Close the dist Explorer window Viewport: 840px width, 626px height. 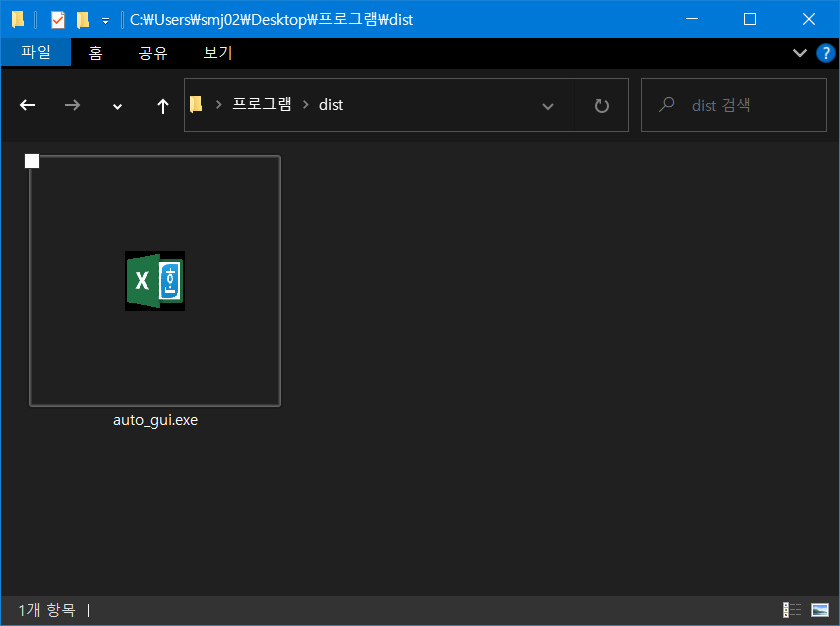coord(809,19)
